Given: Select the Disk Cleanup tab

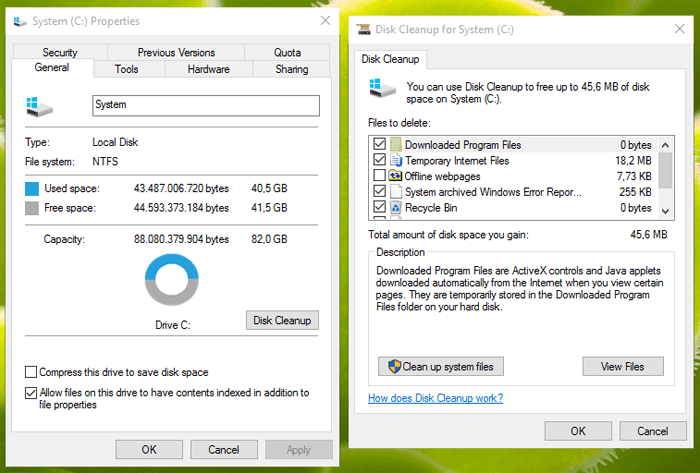Looking at the screenshot, I should pyautogui.click(x=390, y=59).
